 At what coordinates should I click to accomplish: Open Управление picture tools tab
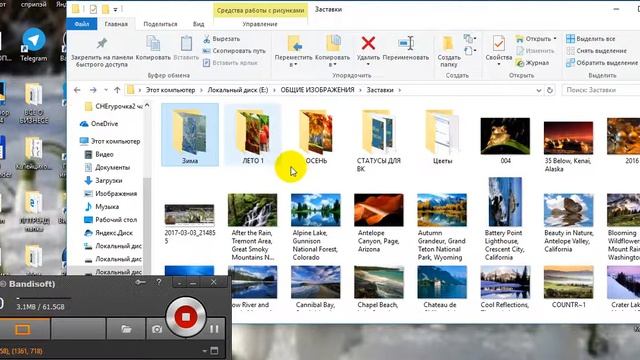click(x=260, y=24)
